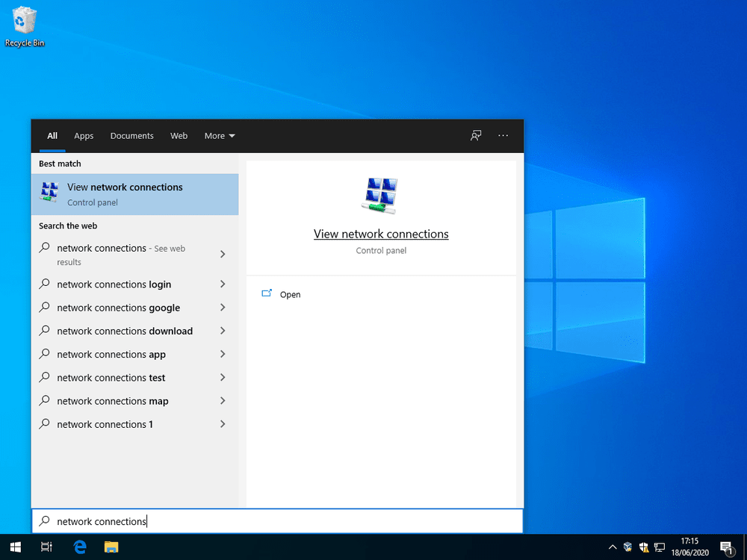747x560 pixels.
Task: Click the magnifier icon in the search box
Action: click(44, 521)
